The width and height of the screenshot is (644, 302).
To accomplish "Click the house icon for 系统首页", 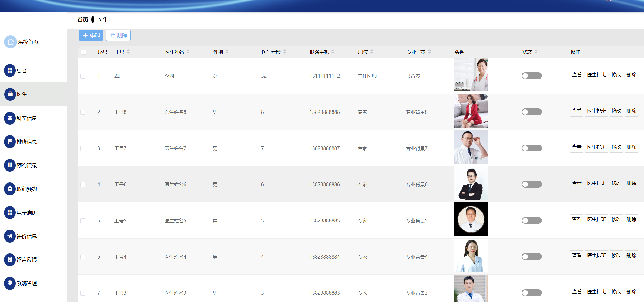I will 11,42.
